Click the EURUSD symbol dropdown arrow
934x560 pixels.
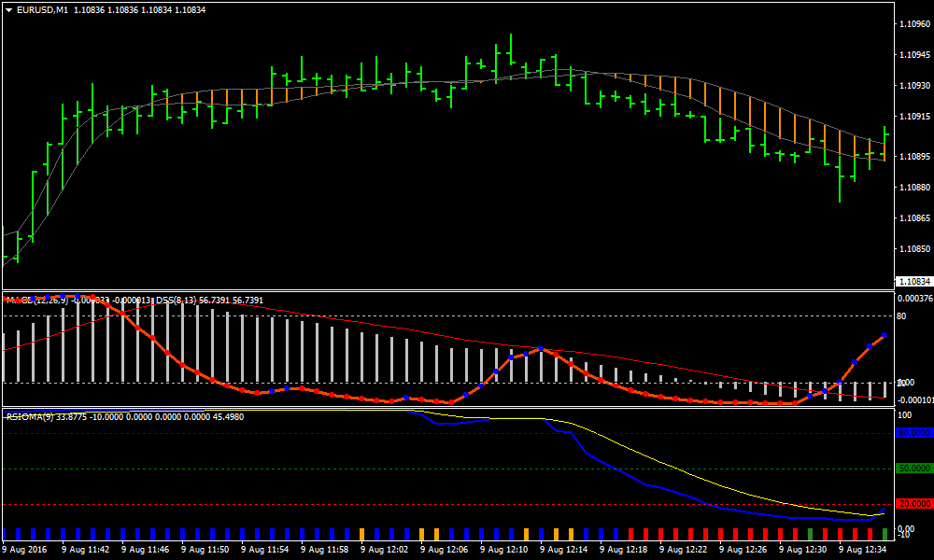point(9,9)
